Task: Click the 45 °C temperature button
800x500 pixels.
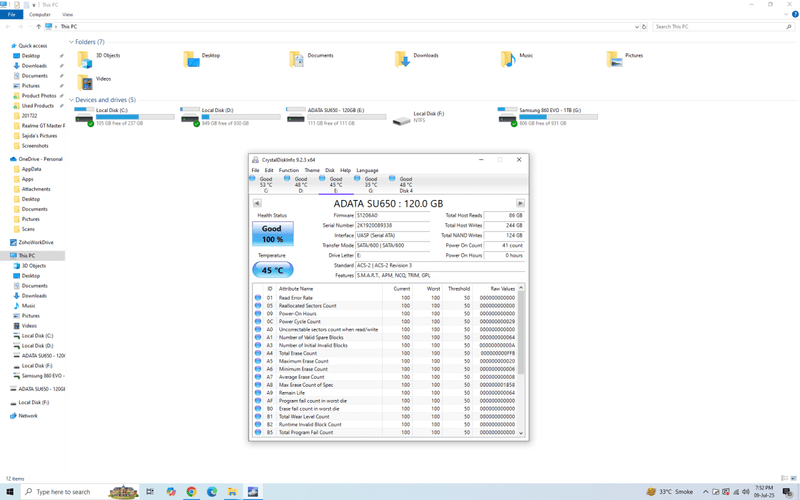Action: [x=272, y=270]
